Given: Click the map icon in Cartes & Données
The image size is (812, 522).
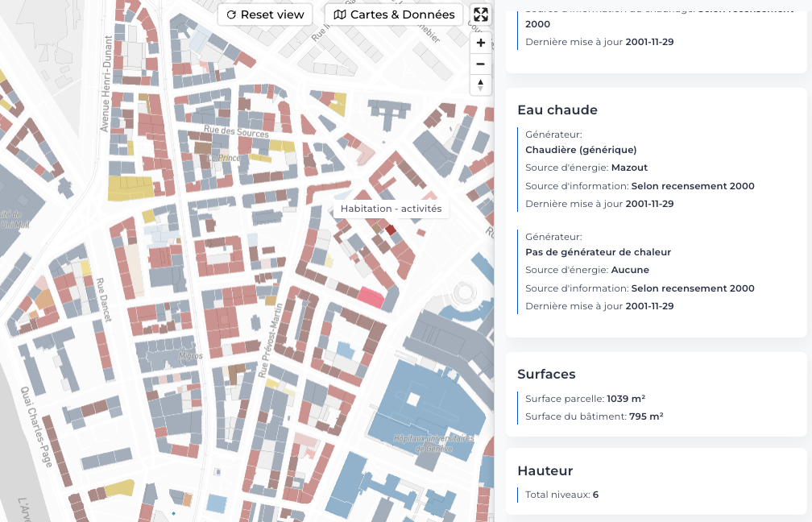Looking at the screenshot, I should tap(339, 14).
